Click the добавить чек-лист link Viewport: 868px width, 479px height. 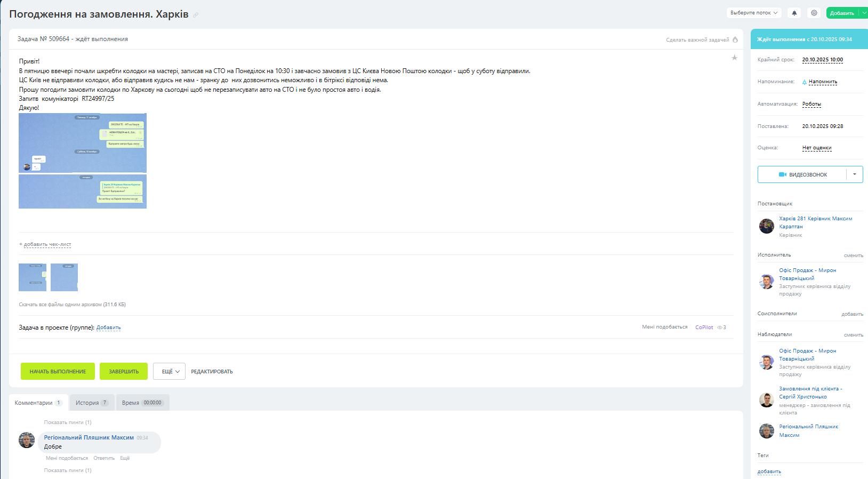click(x=47, y=244)
